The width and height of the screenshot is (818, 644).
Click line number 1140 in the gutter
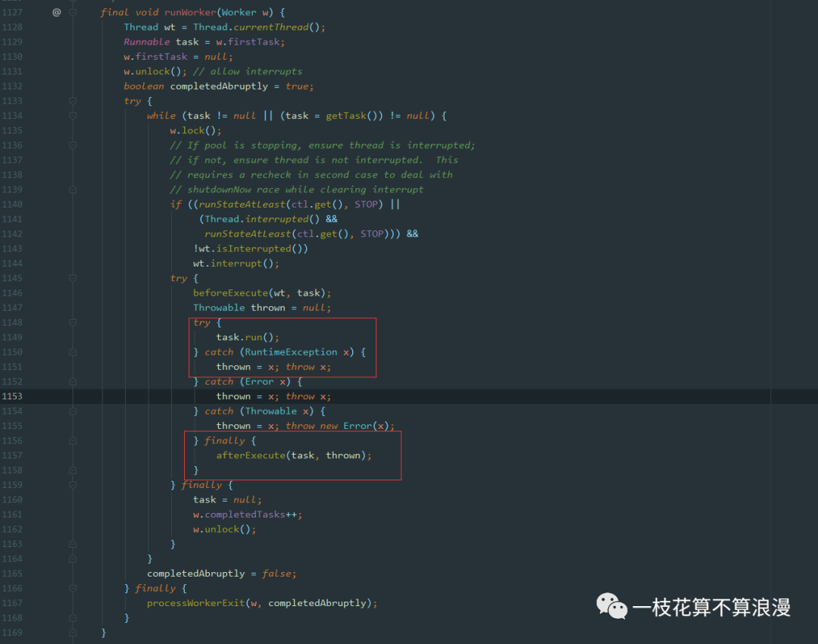pos(12,204)
